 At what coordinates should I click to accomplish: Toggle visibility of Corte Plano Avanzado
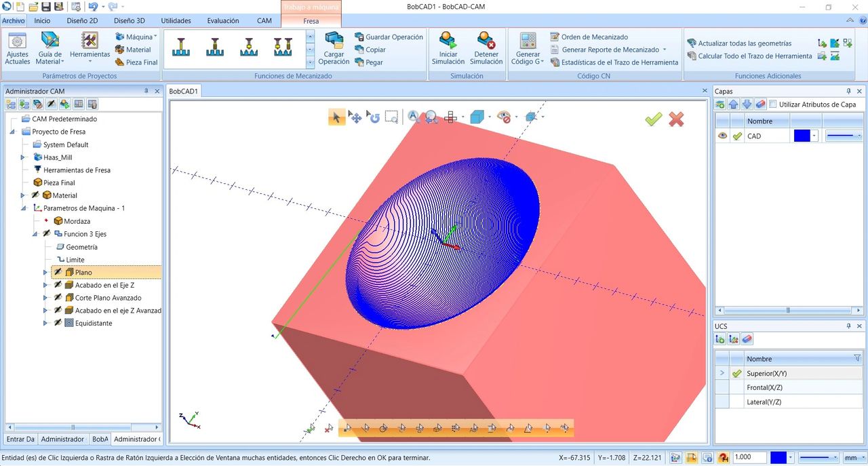pyautogui.click(x=58, y=298)
